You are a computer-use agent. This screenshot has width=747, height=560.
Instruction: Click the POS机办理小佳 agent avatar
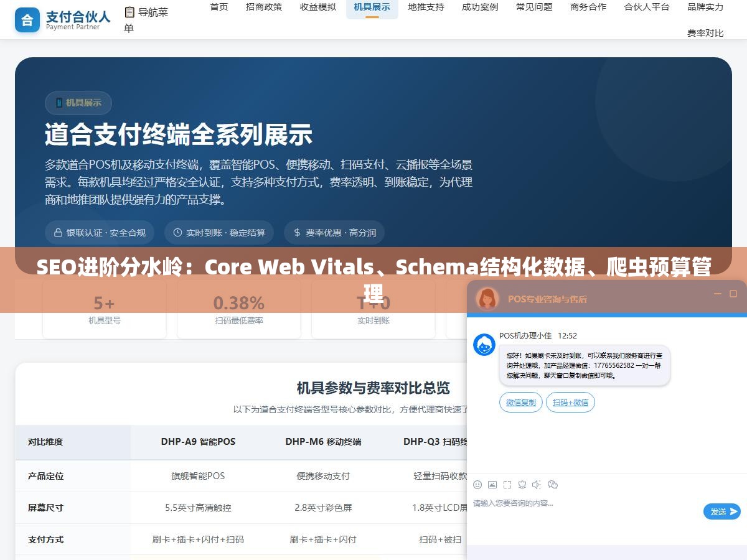[x=484, y=345]
